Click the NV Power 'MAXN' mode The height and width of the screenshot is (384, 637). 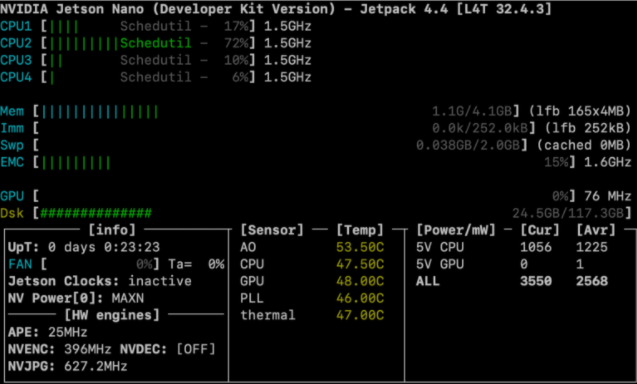click(128, 299)
